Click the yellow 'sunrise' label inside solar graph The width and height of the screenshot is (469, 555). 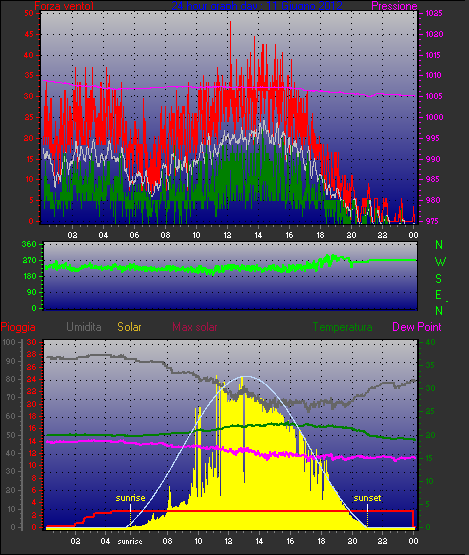pyautogui.click(x=130, y=498)
